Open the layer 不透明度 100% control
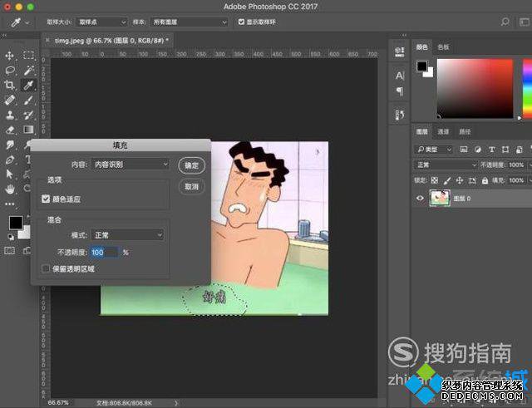The height and width of the screenshot is (408, 532). point(519,165)
